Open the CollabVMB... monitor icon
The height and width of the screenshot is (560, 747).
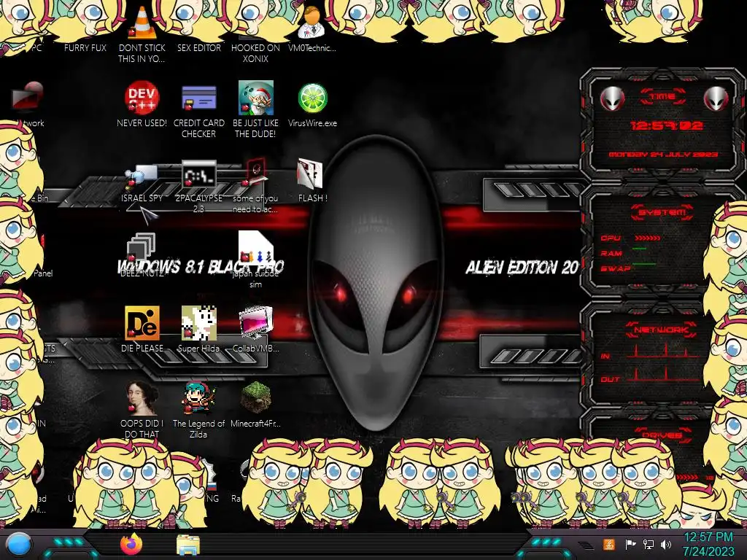pyautogui.click(x=256, y=323)
